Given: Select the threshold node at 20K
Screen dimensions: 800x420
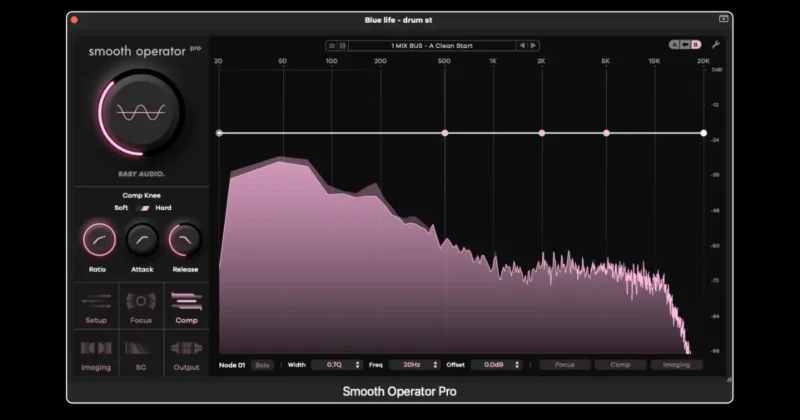Looking at the screenshot, I should coord(704,133).
